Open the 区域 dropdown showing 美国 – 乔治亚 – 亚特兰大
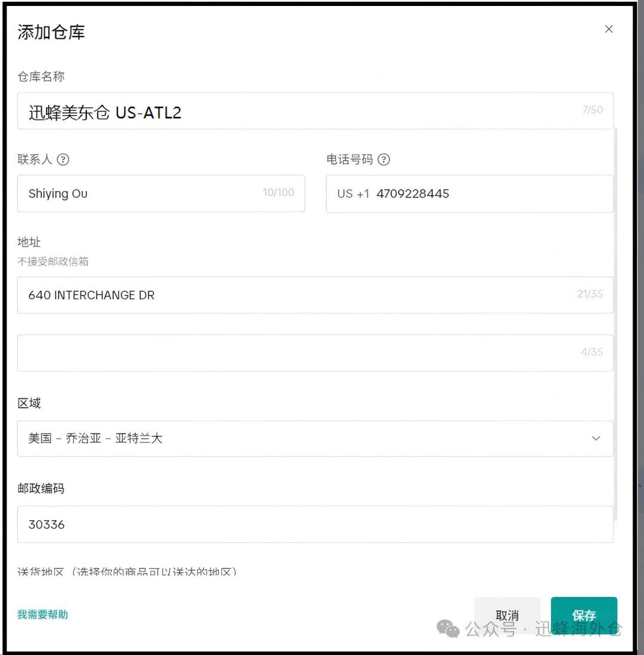The width and height of the screenshot is (644, 655). click(316, 438)
